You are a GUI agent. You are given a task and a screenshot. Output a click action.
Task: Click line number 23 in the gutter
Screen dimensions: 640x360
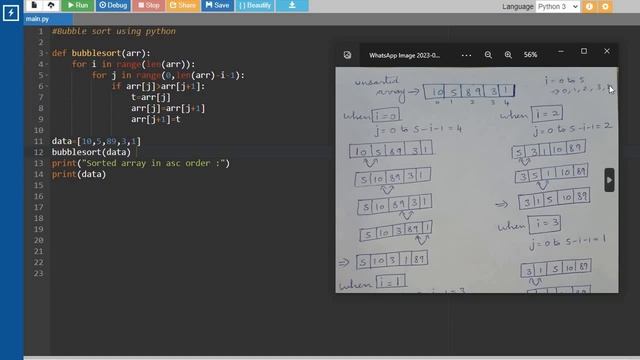39,273
